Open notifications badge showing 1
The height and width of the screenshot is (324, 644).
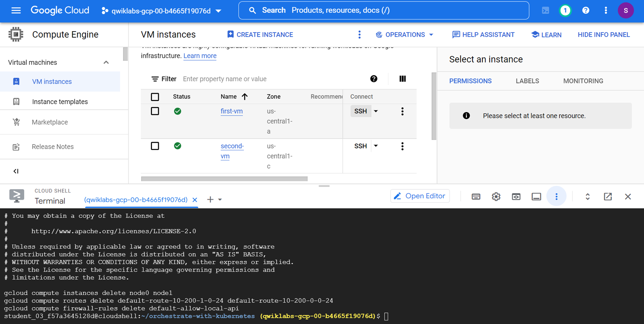point(565,10)
